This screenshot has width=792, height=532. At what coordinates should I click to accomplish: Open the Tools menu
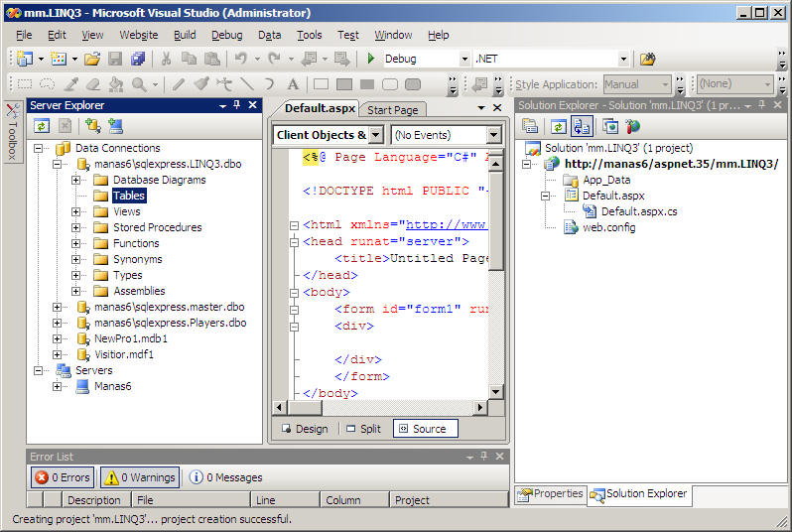309,35
